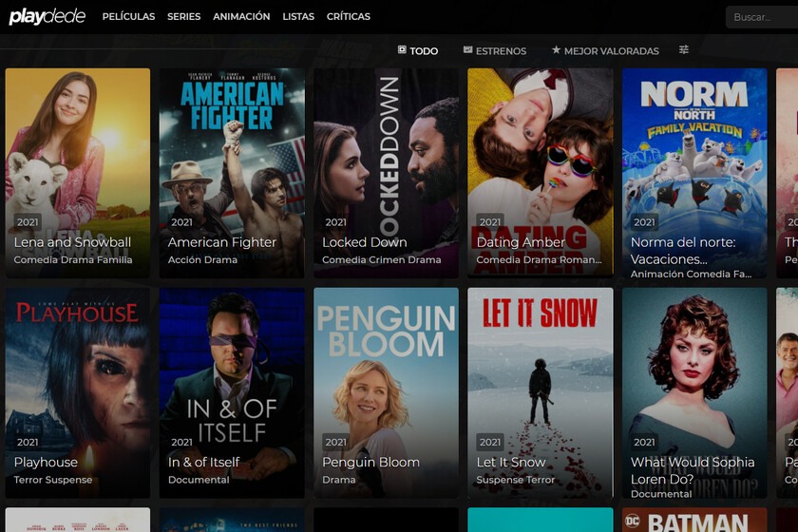798x532 pixels.
Task: Click the Penguin Bloom title text
Action: tap(371, 462)
